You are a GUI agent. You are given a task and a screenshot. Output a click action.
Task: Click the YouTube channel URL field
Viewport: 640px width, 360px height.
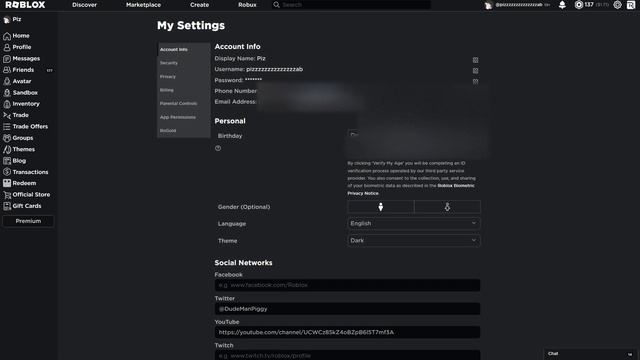[347, 332]
